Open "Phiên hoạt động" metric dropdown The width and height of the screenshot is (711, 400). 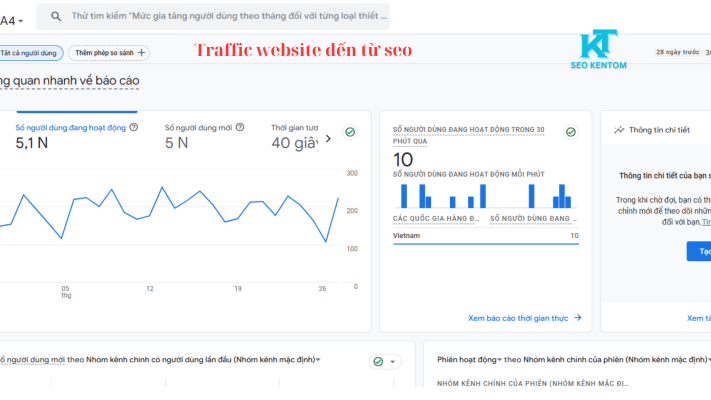point(469,360)
